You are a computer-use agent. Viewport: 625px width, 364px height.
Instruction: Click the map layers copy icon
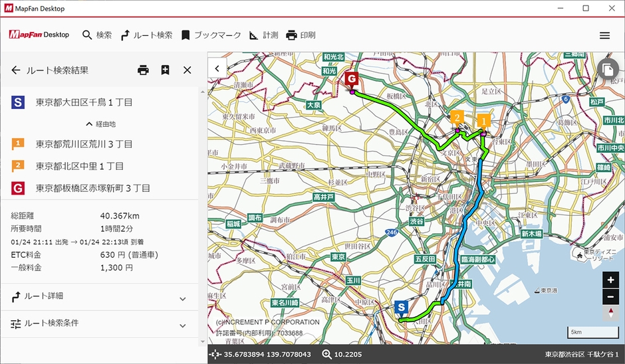pos(606,69)
